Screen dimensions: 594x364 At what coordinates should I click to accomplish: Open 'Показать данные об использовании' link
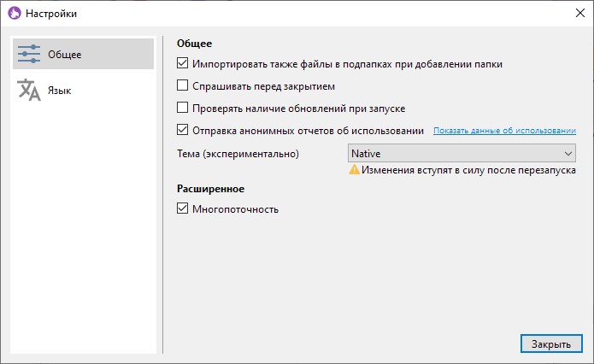click(504, 131)
